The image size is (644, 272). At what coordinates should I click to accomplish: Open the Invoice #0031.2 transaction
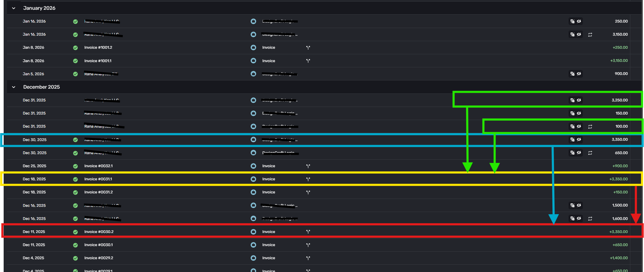click(x=99, y=192)
